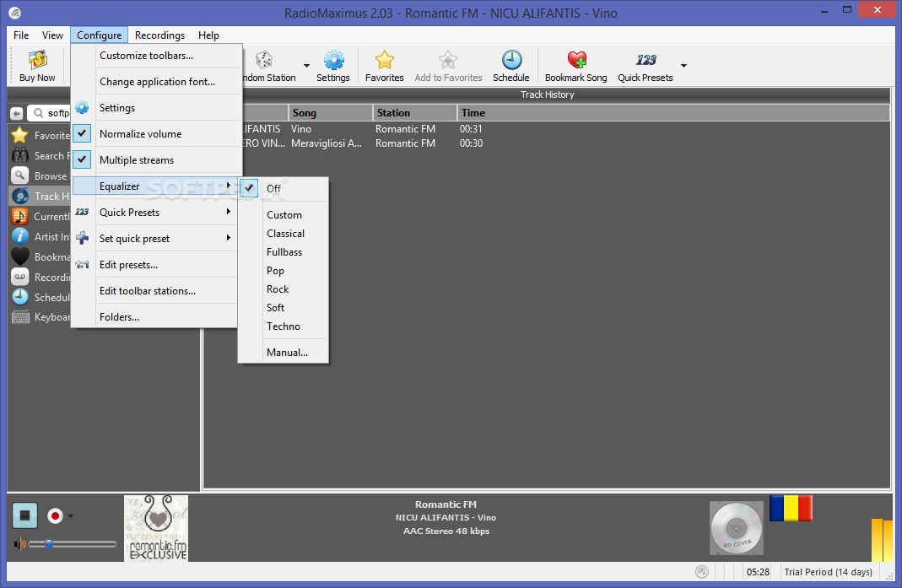Image resolution: width=902 pixels, height=588 pixels.
Task: Select the Soft equalizer preset
Action: (x=283, y=307)
